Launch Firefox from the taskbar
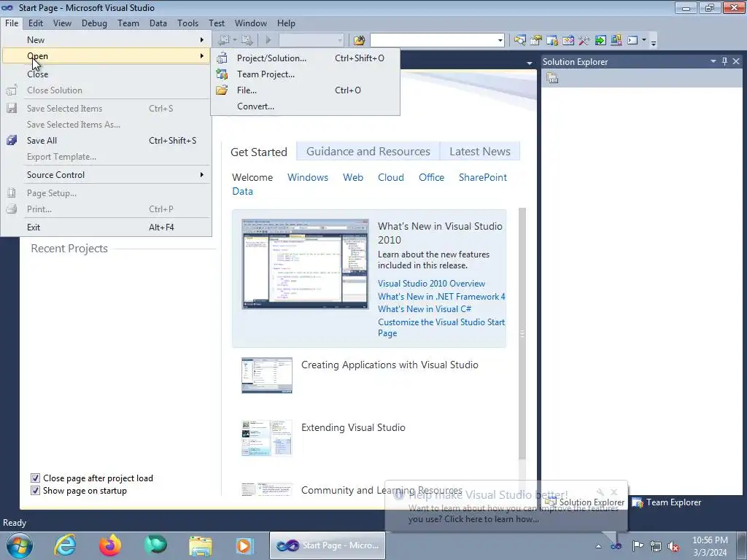Viewport: 747px width, 560px height. (110, 545)
